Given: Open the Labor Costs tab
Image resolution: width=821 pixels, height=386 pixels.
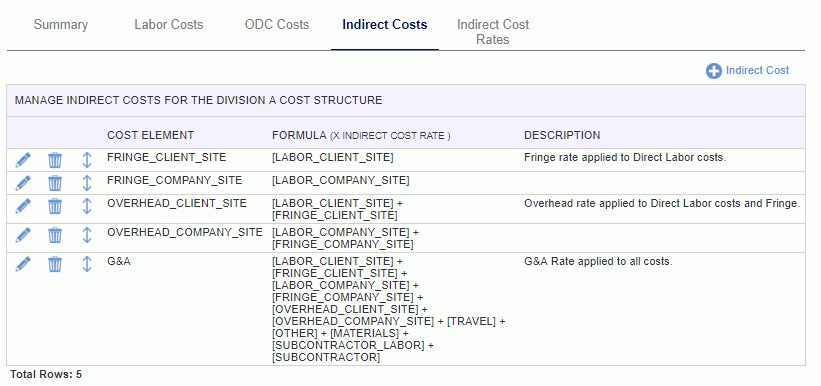Looking at the screenshot, I should coord(169,25).
